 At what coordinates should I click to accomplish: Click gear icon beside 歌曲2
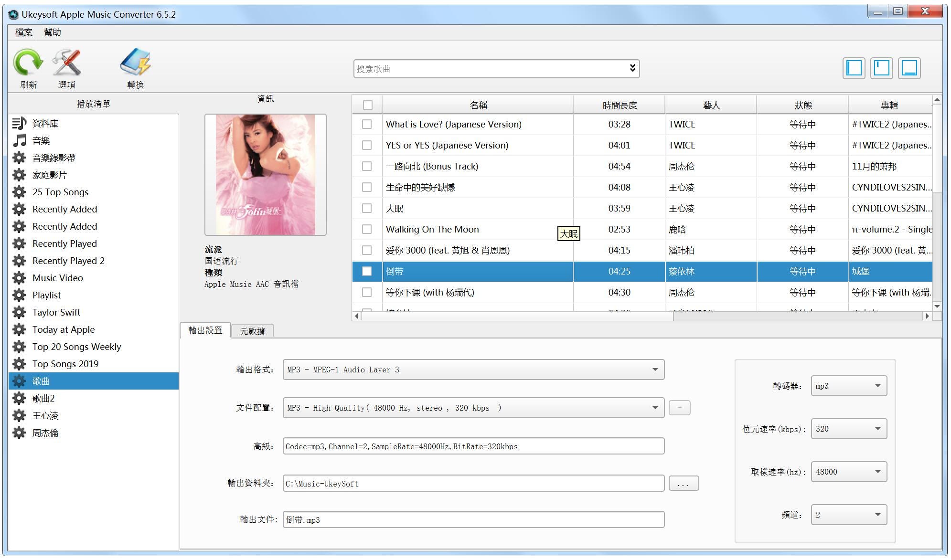[x=19, y=399]
